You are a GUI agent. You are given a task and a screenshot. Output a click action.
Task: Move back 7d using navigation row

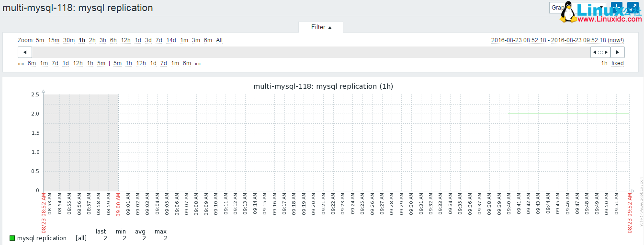(x=55, y=63)
